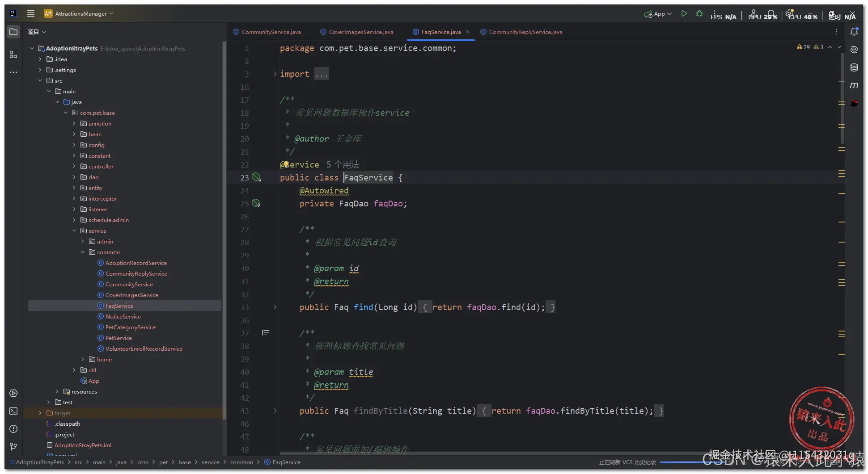The image size is (868, 474).
Task: Open the Maven tool window
Action: click(x=854, y=85)
